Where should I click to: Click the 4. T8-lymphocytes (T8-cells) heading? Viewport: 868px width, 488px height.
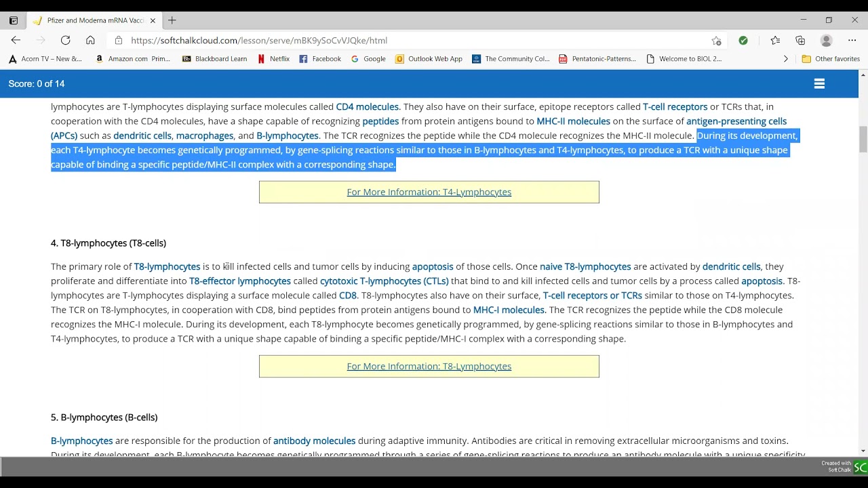[x=108, y=243]
